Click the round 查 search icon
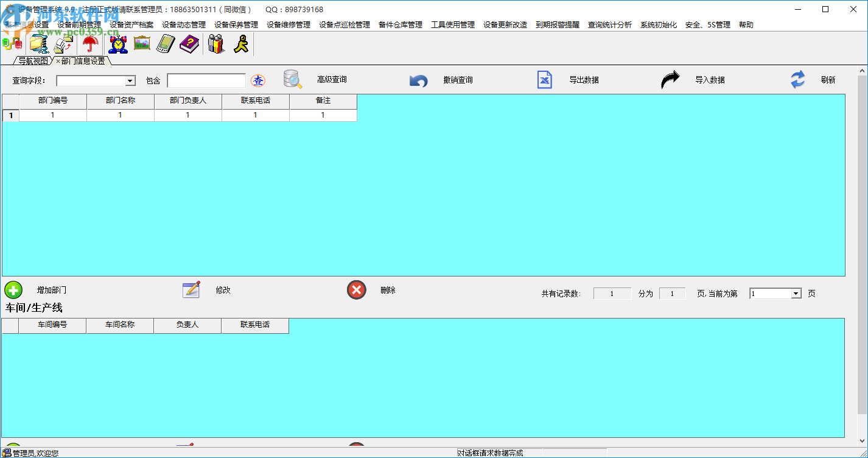 258,80
